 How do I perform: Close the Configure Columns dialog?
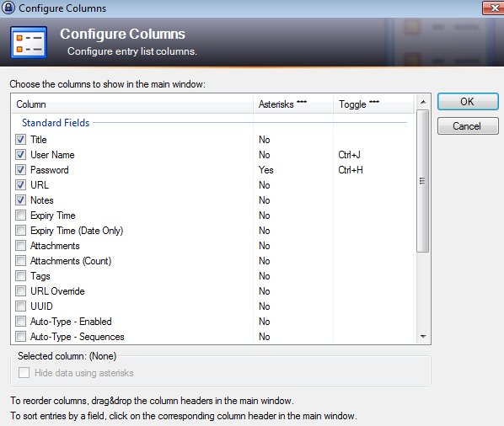(493, 8)
